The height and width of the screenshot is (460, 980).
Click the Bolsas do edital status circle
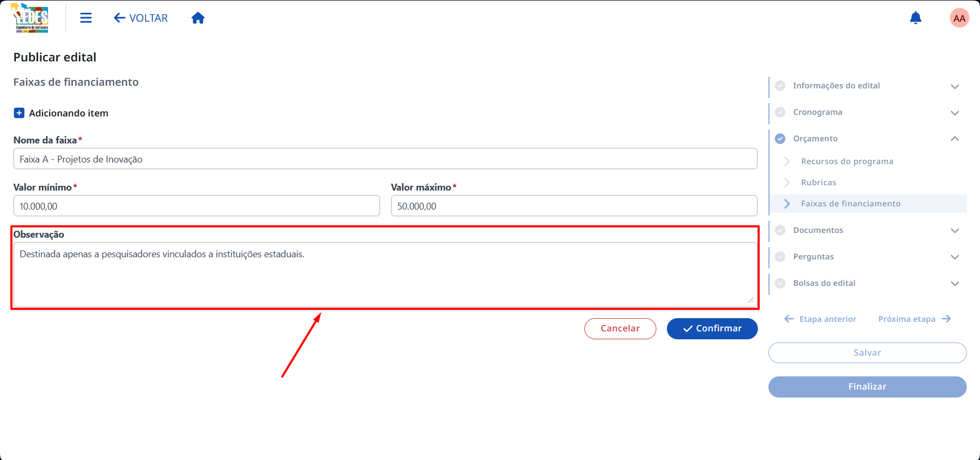coord(780,283)
